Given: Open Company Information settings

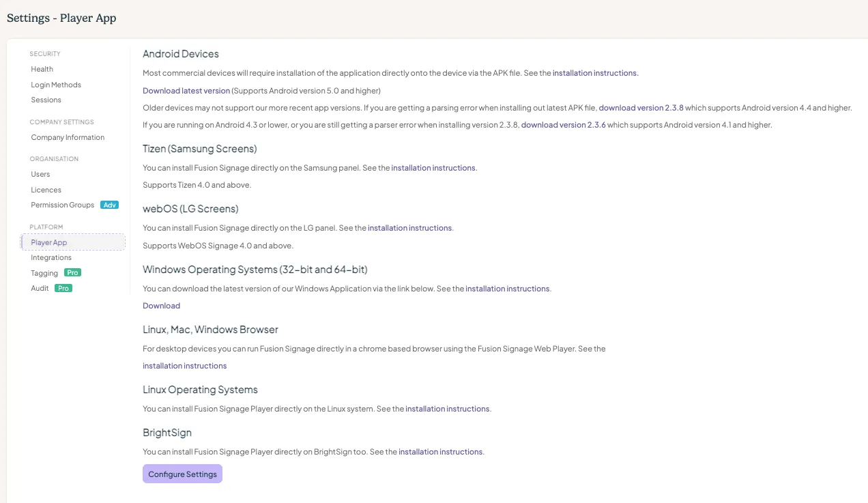Looking at the screenshot, I should click(x=68, y=137).
